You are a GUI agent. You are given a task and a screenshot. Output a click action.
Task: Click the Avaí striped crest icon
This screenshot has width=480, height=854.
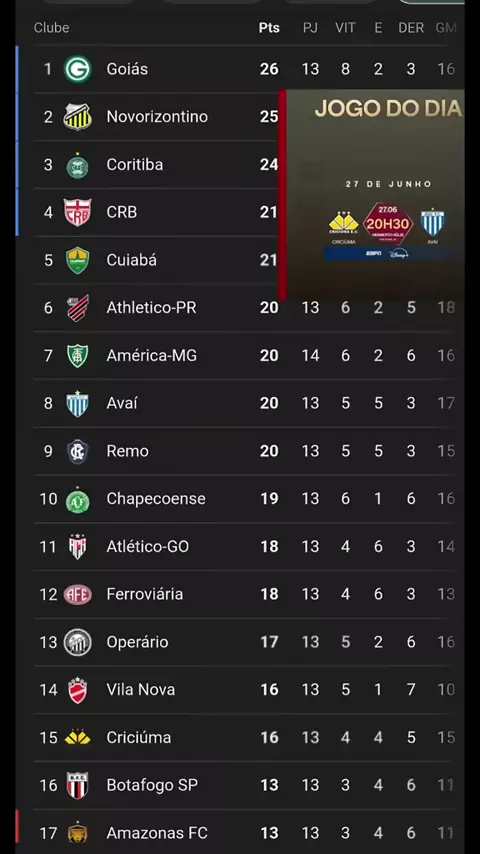pos(77,404)
